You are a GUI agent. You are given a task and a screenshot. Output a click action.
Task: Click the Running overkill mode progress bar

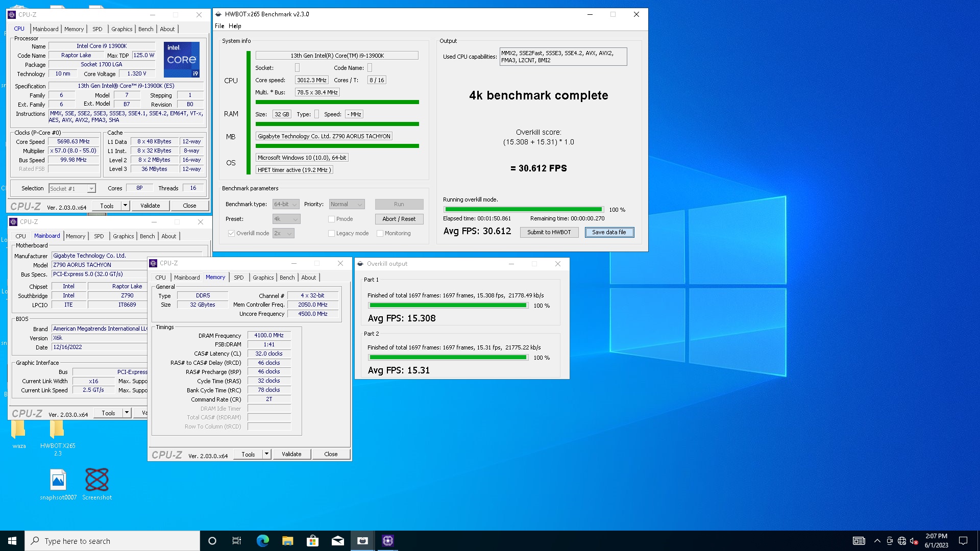coord(523,209)
